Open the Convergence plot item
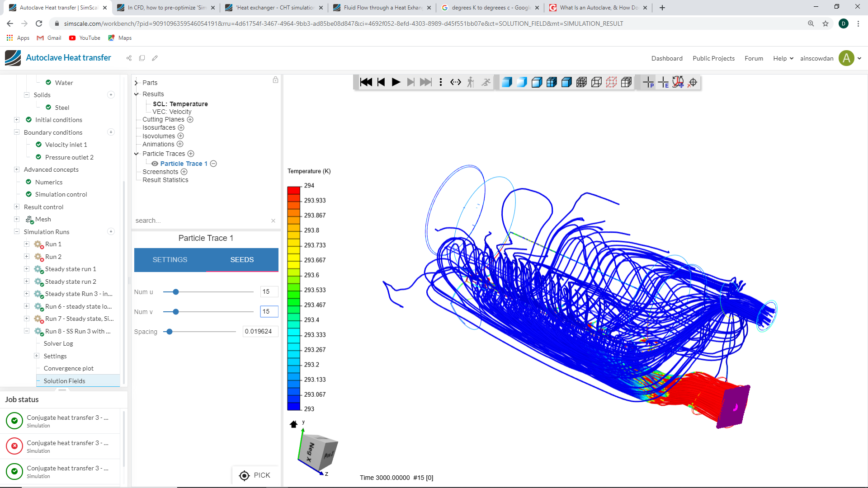 pyautogui.click(x=69, y=368)
